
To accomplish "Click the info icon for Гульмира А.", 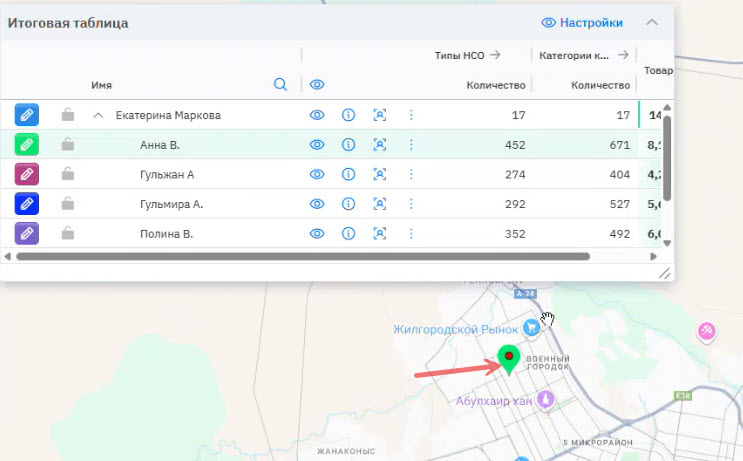I will click(348, 204).
